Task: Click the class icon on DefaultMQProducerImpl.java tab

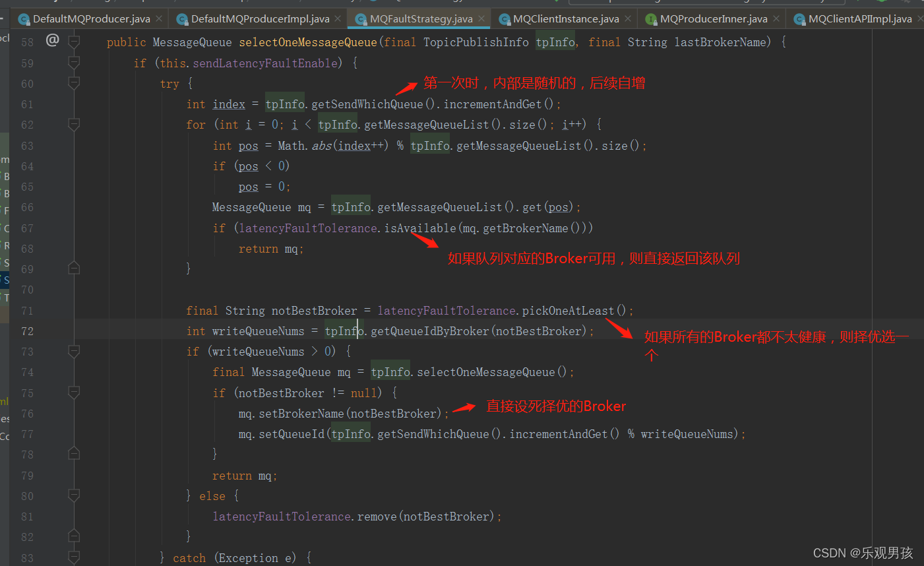Action: click(182, 19)
